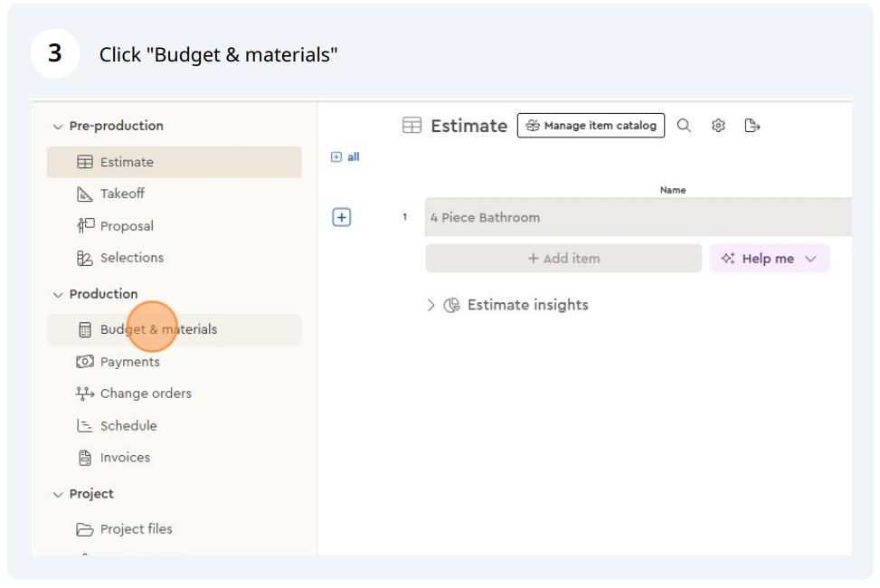
Task: Click the search magnifier icon in Estimate header
Action: (684, 126)
